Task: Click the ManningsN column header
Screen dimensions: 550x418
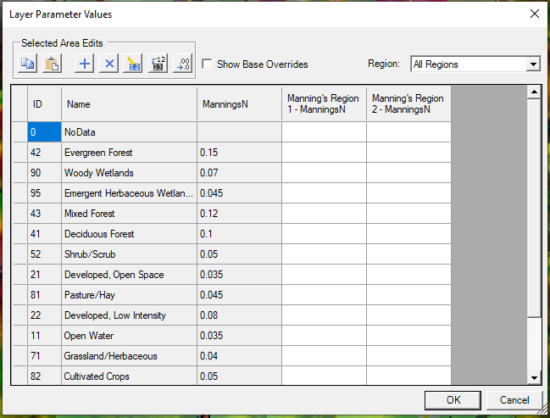Action: 240,104
